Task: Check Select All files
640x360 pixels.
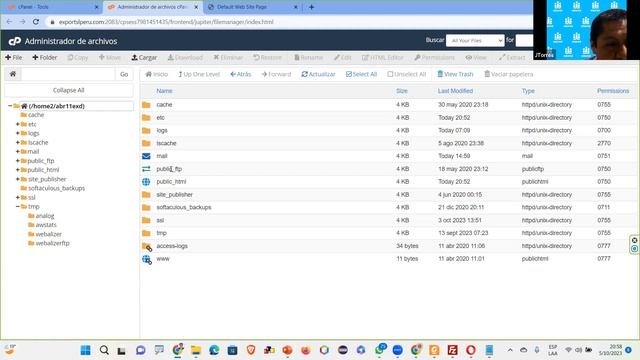Action: click(x=361, y=74)
